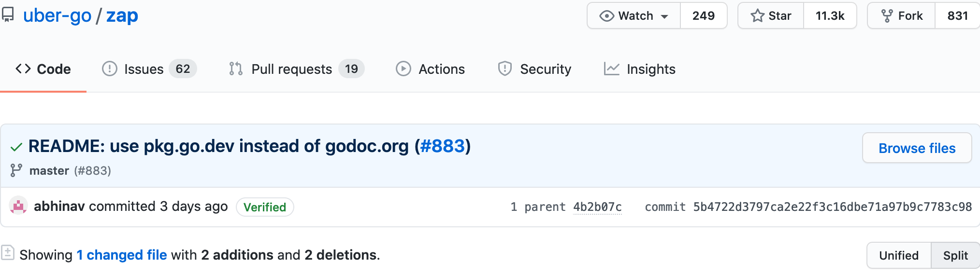Click the repository book icon

(8, 15)
